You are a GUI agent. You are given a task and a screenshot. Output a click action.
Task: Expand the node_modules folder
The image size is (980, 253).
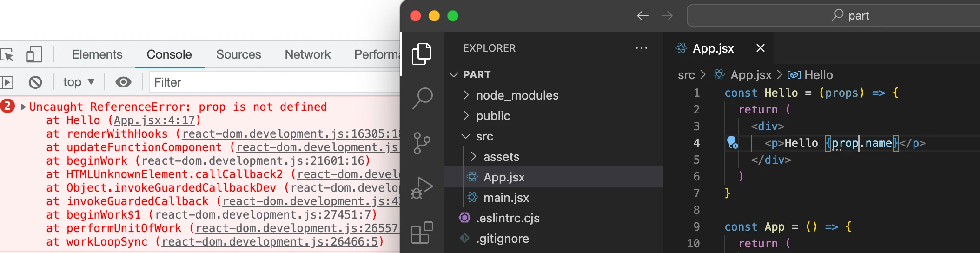point(554,95)
